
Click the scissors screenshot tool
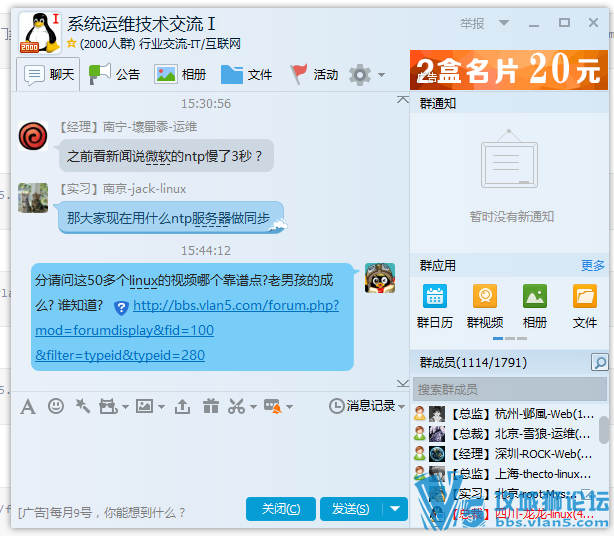(236, 406)
